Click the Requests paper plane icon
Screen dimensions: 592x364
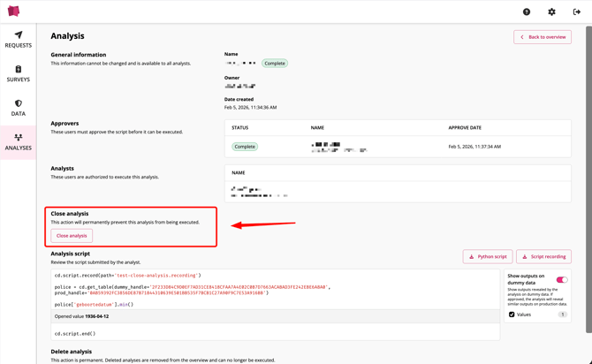pyautogui.click(x=18, y=35)
